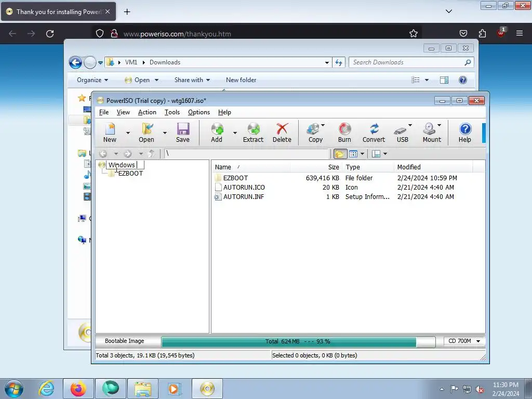Open Windows Media Player from taskbar
Image resolution: width=532 pixels, height=399 pixels.
[x=175, y=389]
